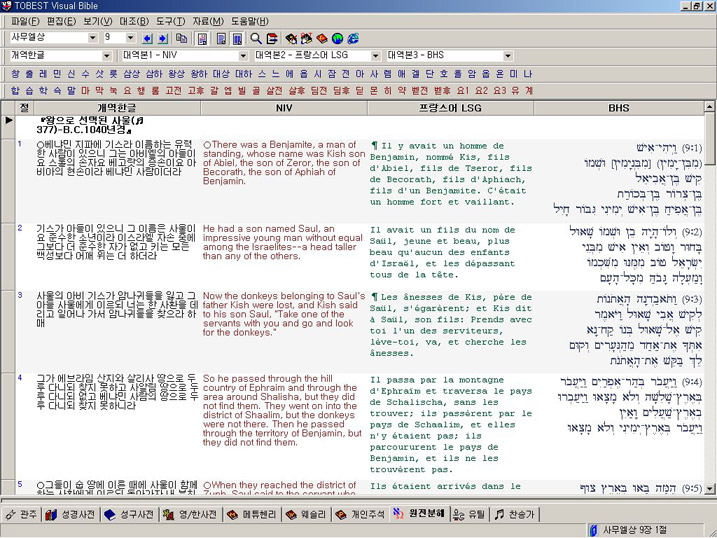Open the 성경사전 Bible dictionary tab
Image resolution: width=717 pixels, height=538 pixels.
click(70, 515)
